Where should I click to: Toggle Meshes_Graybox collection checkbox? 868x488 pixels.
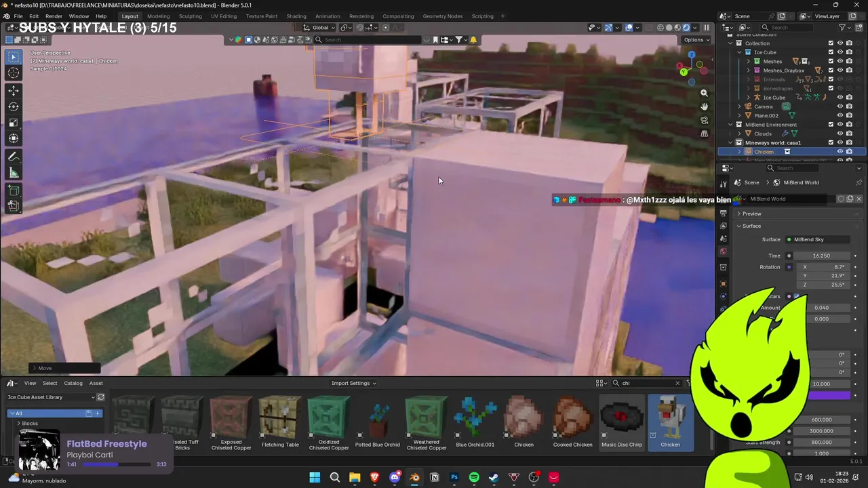click(x=831, y=70)
